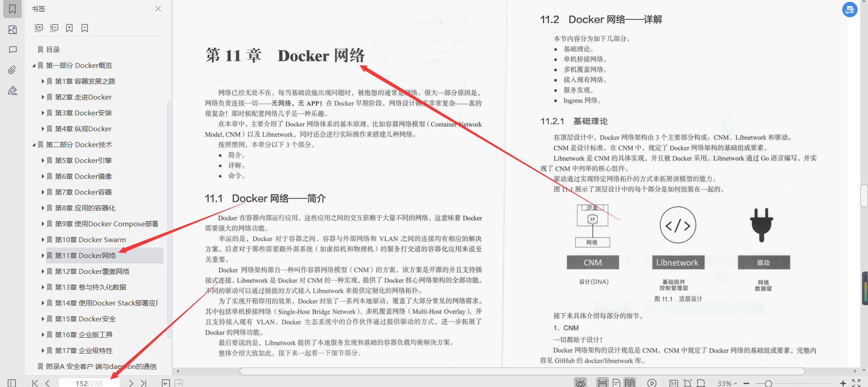Open the signature pen panel icon

pyautogui.click(x=13, y=91)
